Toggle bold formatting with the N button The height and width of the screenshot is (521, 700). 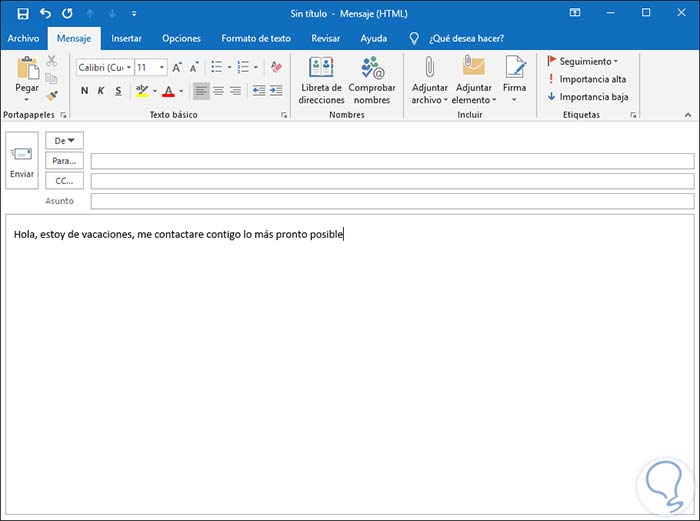click(x=84, y=91)
